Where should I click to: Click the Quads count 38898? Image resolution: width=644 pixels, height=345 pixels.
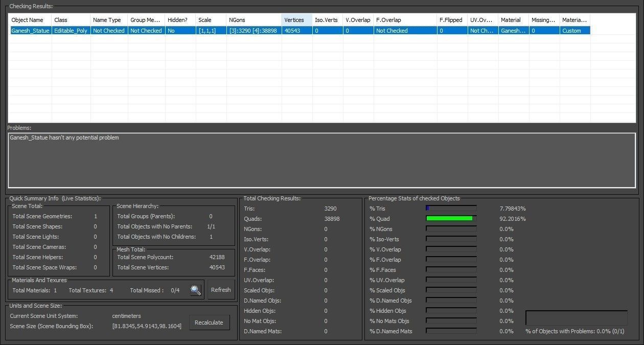point(332,219)
